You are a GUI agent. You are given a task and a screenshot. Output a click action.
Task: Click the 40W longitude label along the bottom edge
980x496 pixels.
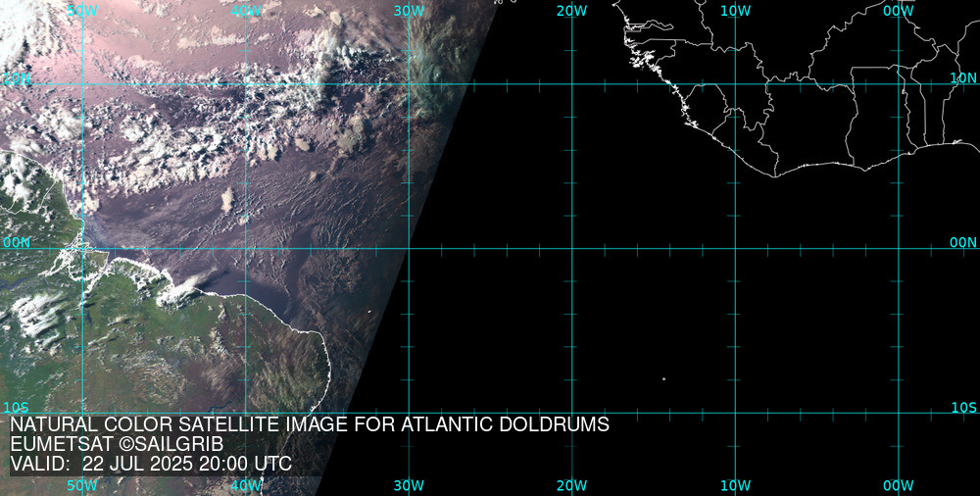[246, 485]
